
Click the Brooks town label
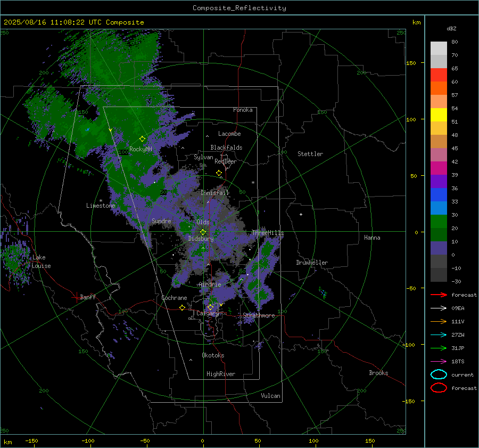pyautogui.click(x=378, y=373)
